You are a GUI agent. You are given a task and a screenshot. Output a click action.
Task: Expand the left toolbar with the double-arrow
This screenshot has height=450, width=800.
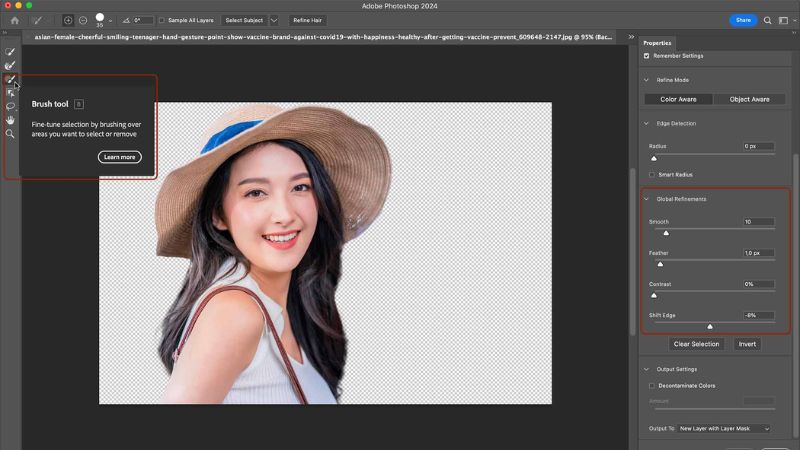(x=5, y=33)
